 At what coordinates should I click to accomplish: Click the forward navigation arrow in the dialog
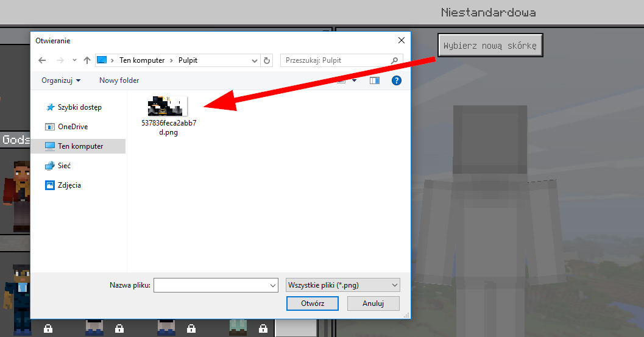[60, 60]
